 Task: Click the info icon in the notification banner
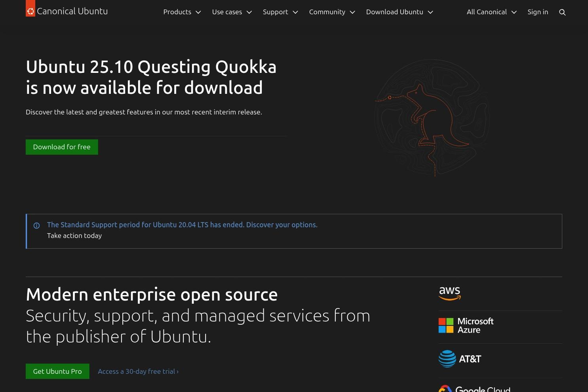36,226
